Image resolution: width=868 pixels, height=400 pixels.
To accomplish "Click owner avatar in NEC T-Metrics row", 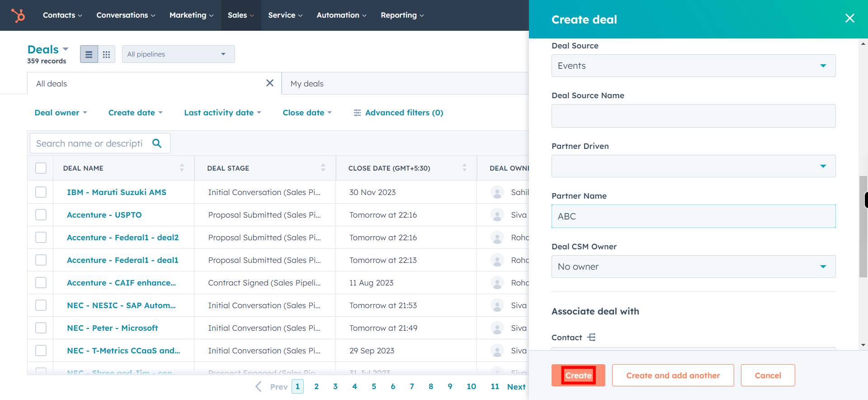I will coord(497,351).
